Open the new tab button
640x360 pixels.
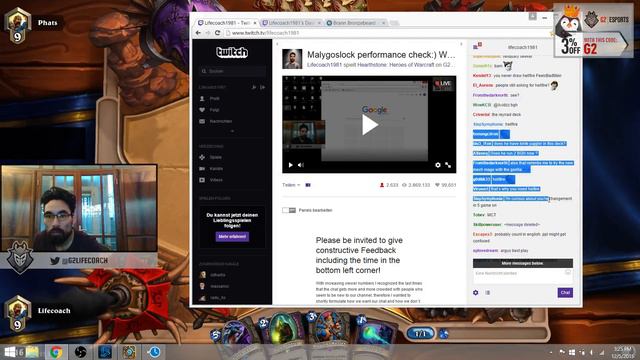coord(394,23)
